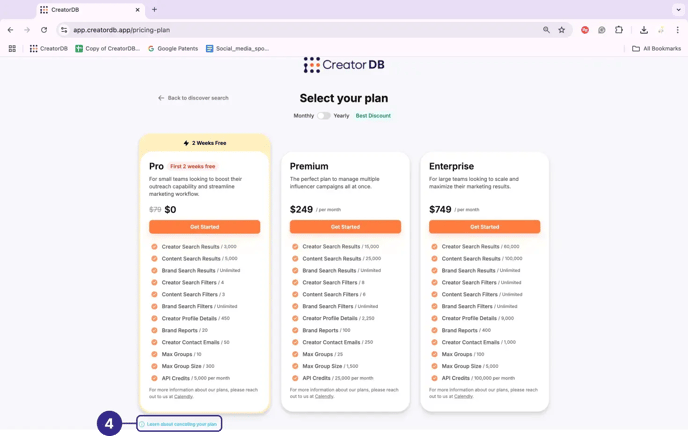Click Premium's Max Group Size / 1,500

click(330, 366)
